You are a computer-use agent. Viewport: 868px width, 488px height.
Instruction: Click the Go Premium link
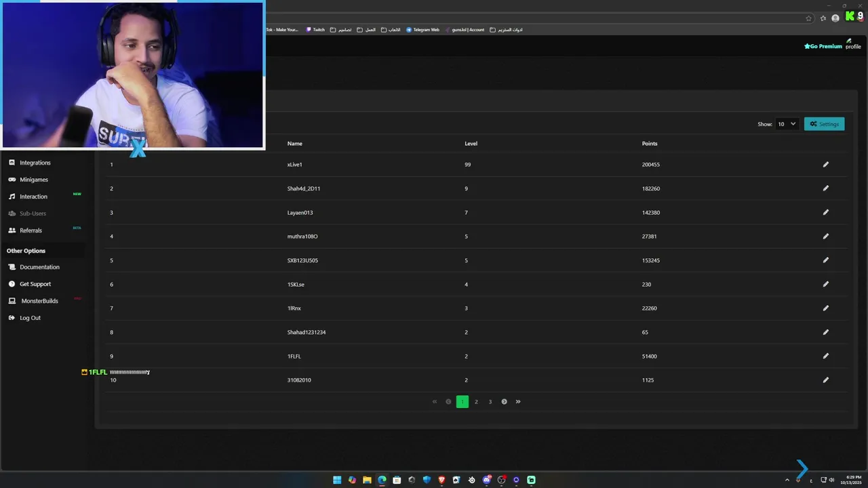823,47
